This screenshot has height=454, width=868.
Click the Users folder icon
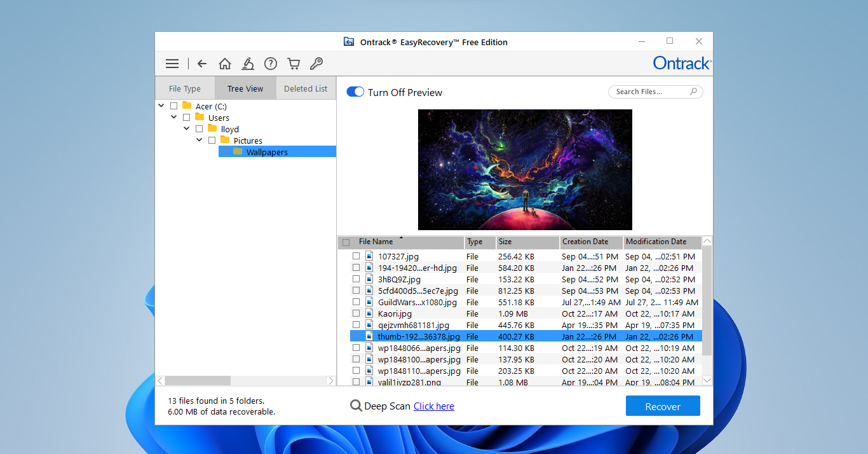click(200, 117)
